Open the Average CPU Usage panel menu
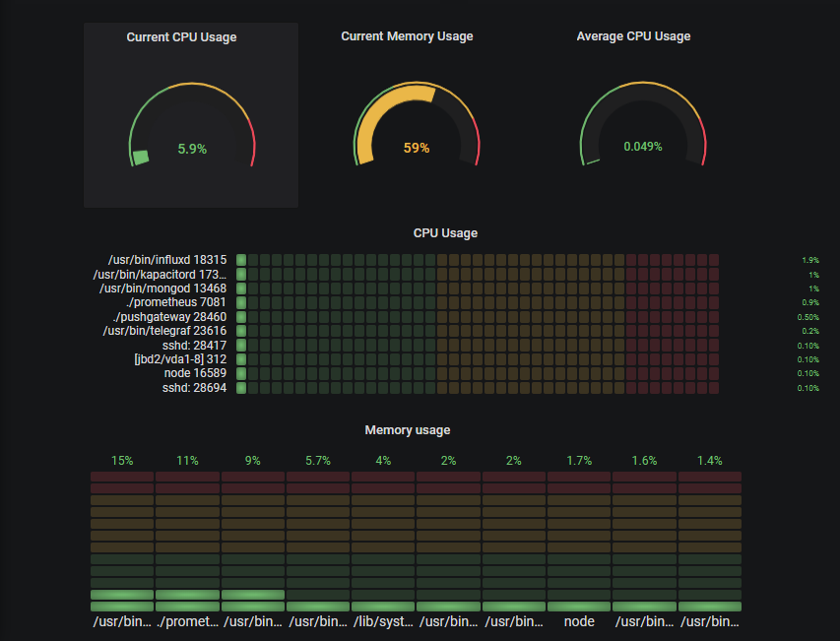The height and width of the screenshot is (641, 840). click(633, 35)
